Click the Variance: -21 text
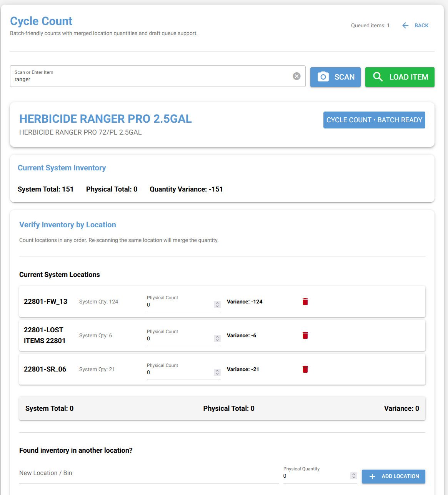Image resolution: width=448 pixels, height=495 pixels. [x=243, y=369]
